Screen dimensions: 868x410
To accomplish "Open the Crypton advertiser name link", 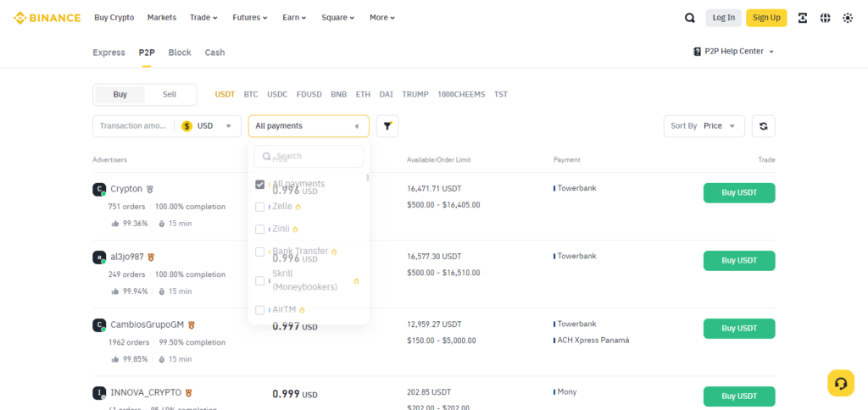I will (126, 189).
